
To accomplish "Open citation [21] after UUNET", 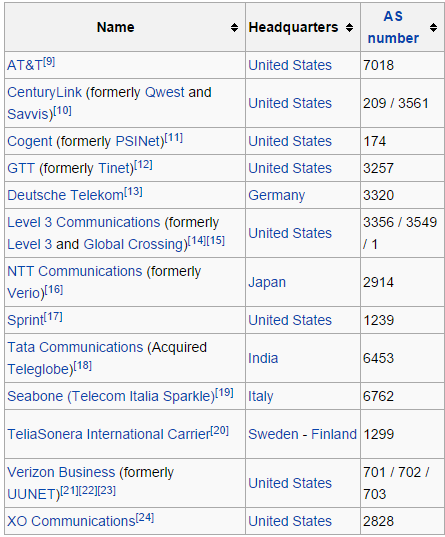I will (x=70, y=491).
